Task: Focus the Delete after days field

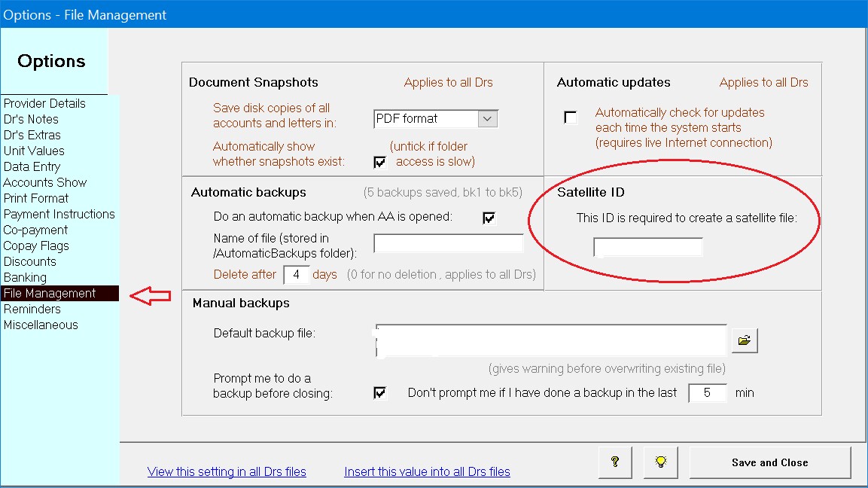Action: pyautogui.click(x=297, y=275)
